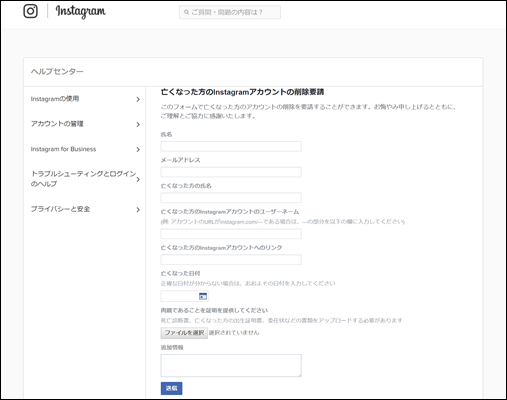
Task: Click the 追加情報 label
Action: click(x=172, y=347)
